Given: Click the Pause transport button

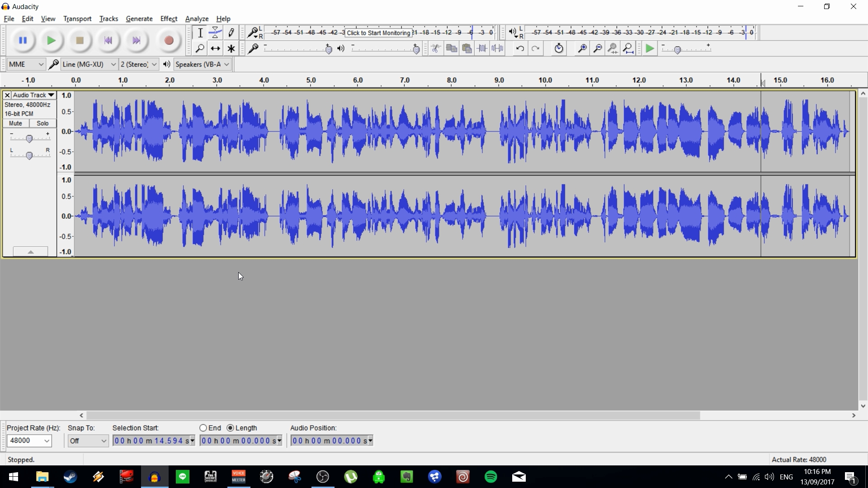Looking at the screenshot, I should (x=23, y=41).
